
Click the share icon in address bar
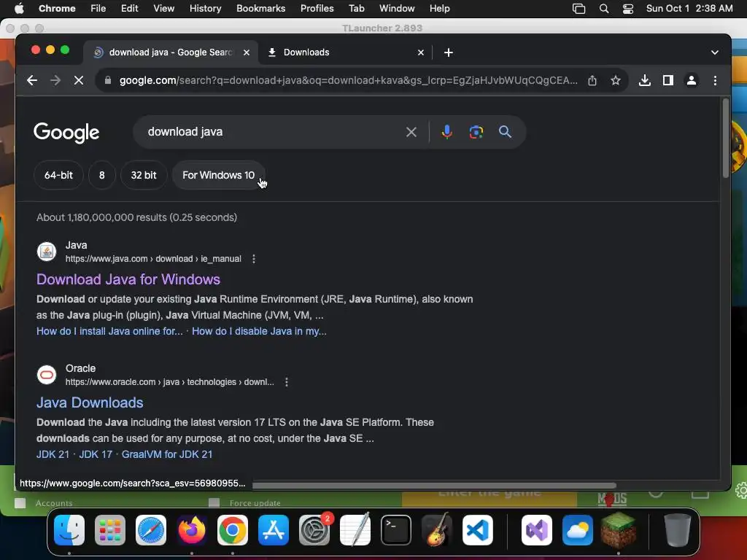(592, 80)
